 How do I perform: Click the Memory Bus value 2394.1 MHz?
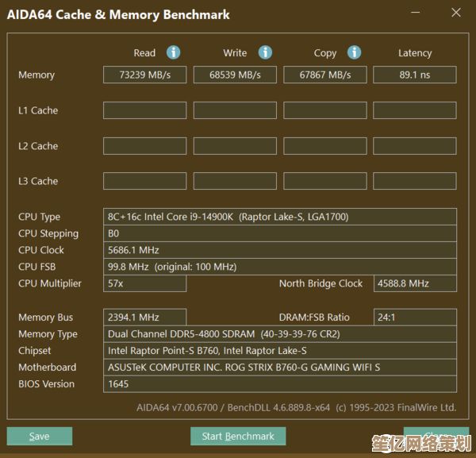pos(145,318)
